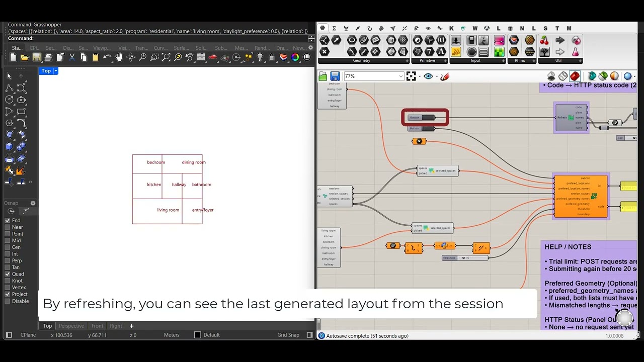The width and height of the screenshot is (644, 362).
Task: Enable the Mid osnap checkbox
Action: 8,240
